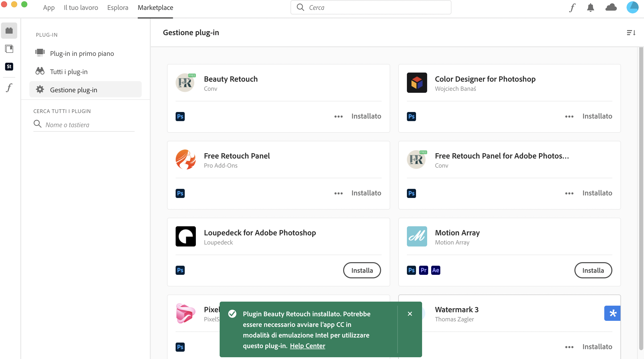Screen dimensions: 644x359
Task: Click the Photoshop icon on Beauty Retouch
Action: click(x=180, y=116)
